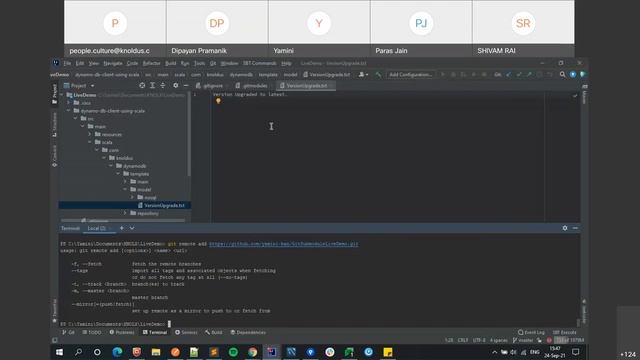
Task: Open the SBT Commands menu
Action: pos(260,63)
